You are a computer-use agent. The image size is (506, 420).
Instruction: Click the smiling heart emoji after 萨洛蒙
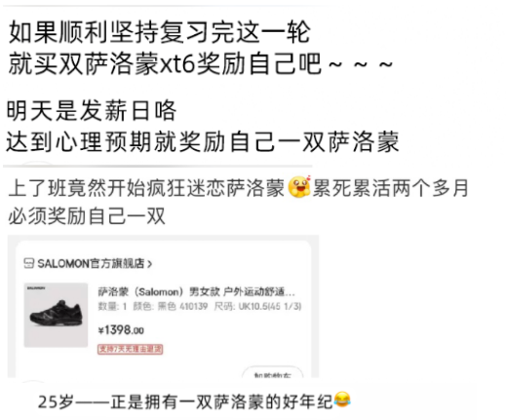(x=299, y=187)
